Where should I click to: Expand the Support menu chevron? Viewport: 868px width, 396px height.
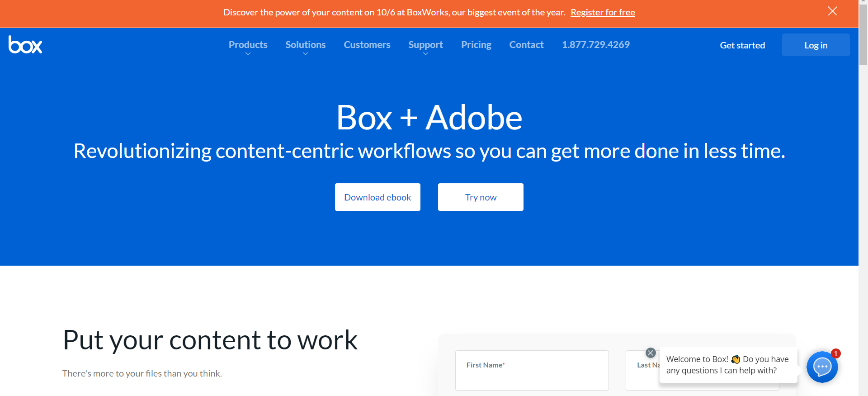[x=425, y=54]
